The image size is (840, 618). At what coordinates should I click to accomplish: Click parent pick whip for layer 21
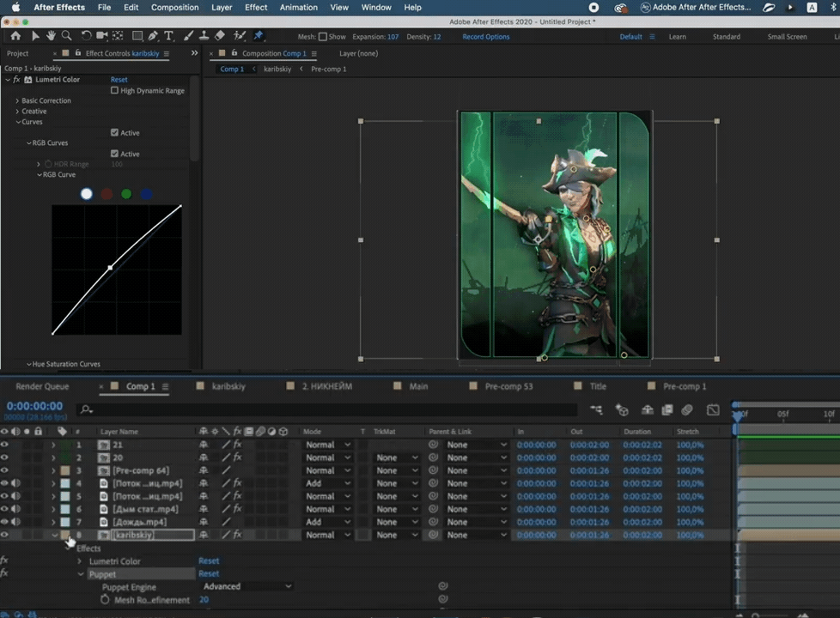click(434, 445)
